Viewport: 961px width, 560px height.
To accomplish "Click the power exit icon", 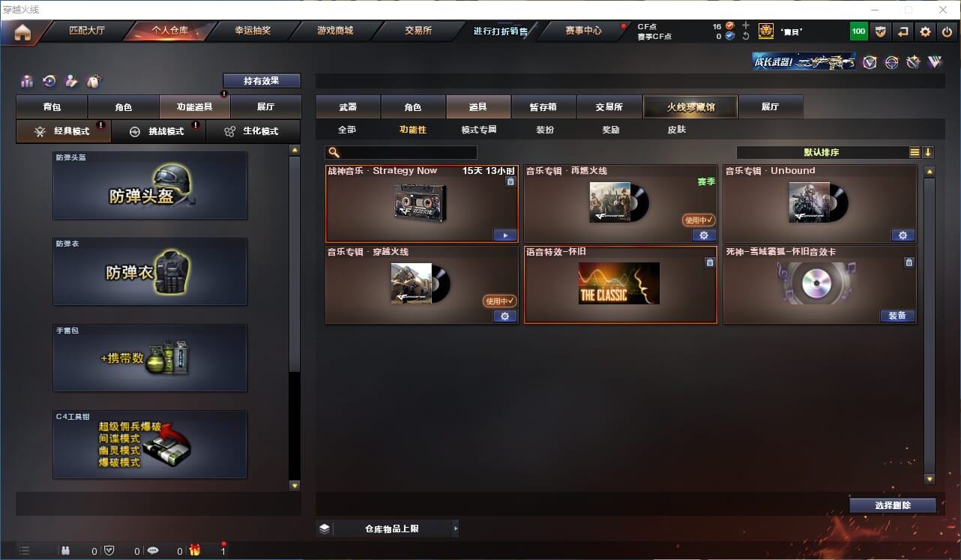I will 948,31.
